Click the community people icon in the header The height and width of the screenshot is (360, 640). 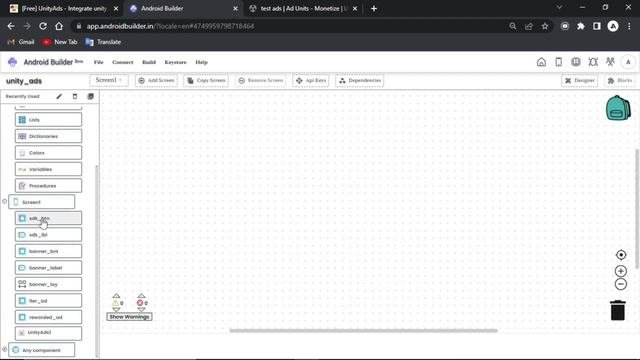[610, 62]
